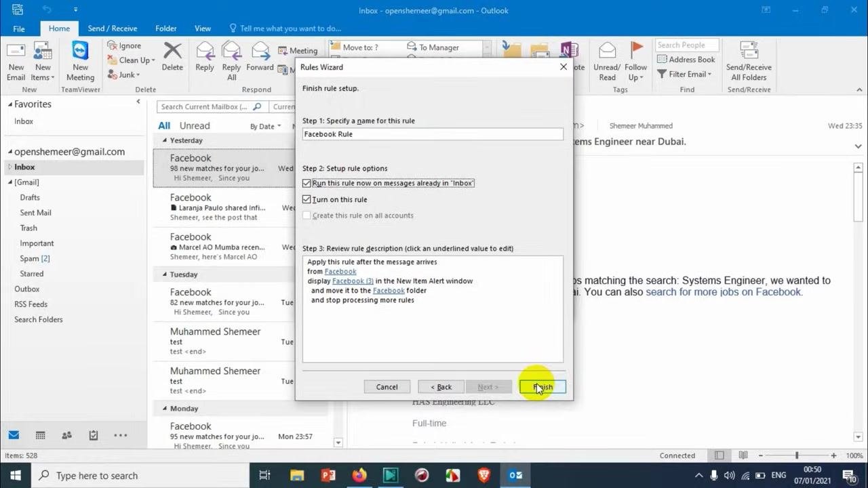Open the Filter Email dropdown

point(684,74)
